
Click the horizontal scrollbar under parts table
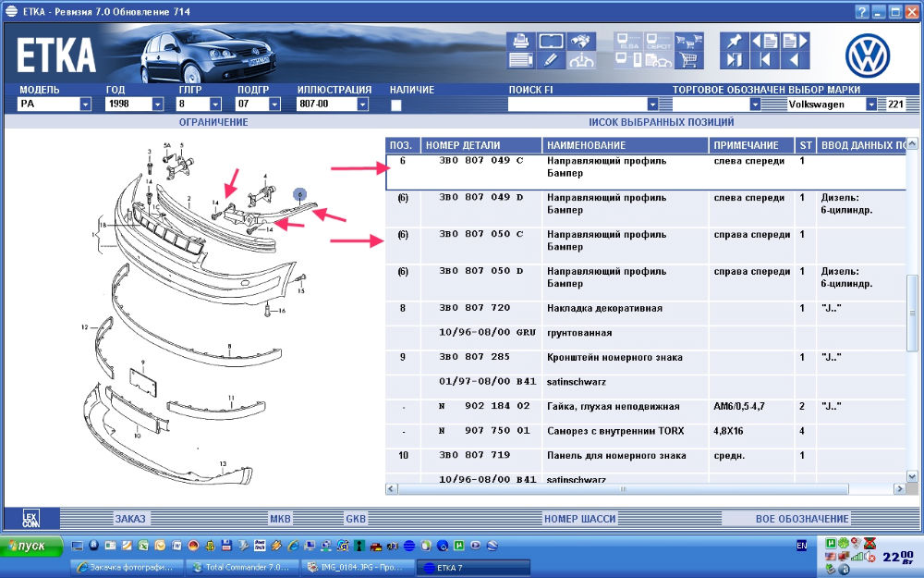click(x=624, y=489)
